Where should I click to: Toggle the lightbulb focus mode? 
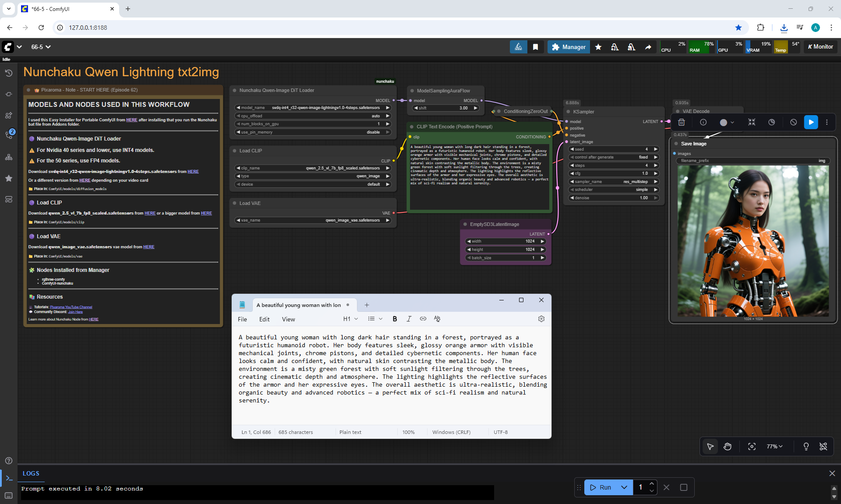coord(806,446)
